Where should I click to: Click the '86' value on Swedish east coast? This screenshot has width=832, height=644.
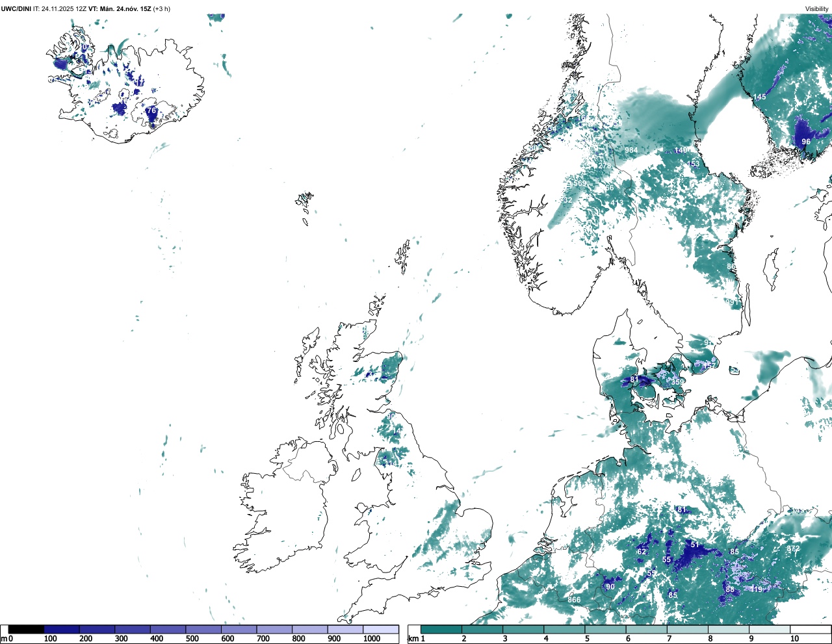pyautogui.click(x=731, y=266)
